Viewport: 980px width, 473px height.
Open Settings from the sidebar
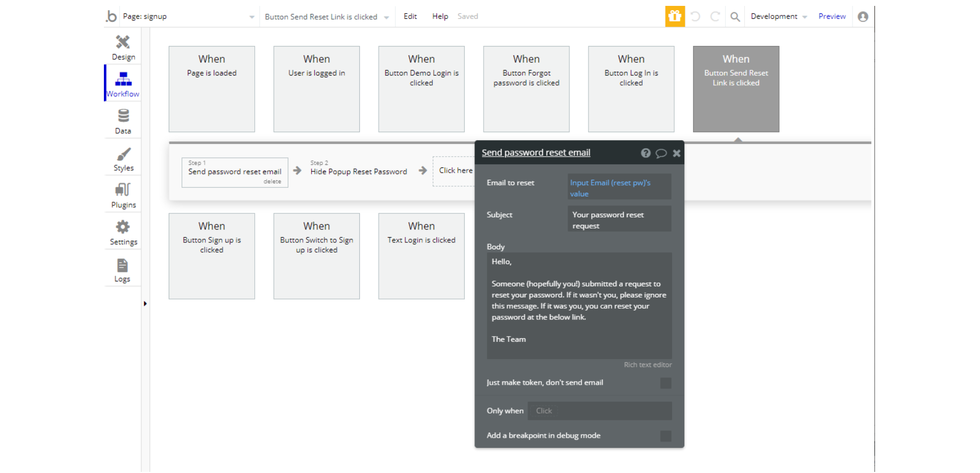click(x=123, y=232)
